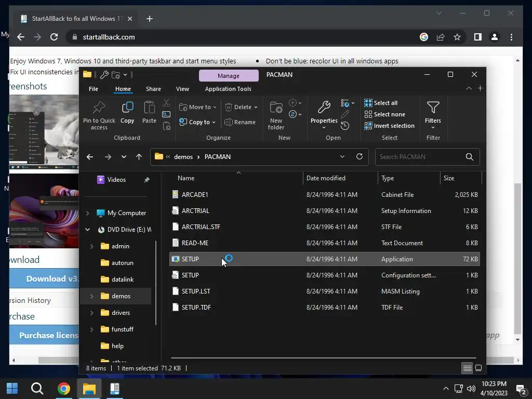Image resolution: width=532 pixels, height=399 pixels.
Task: Click the properties wrench in quick access toolbar
Action: click(104, 75)
